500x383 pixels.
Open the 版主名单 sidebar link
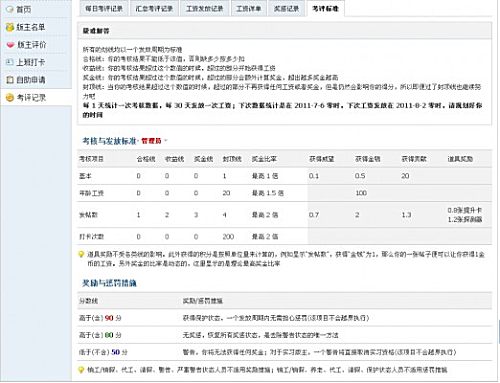pos(31,27)
